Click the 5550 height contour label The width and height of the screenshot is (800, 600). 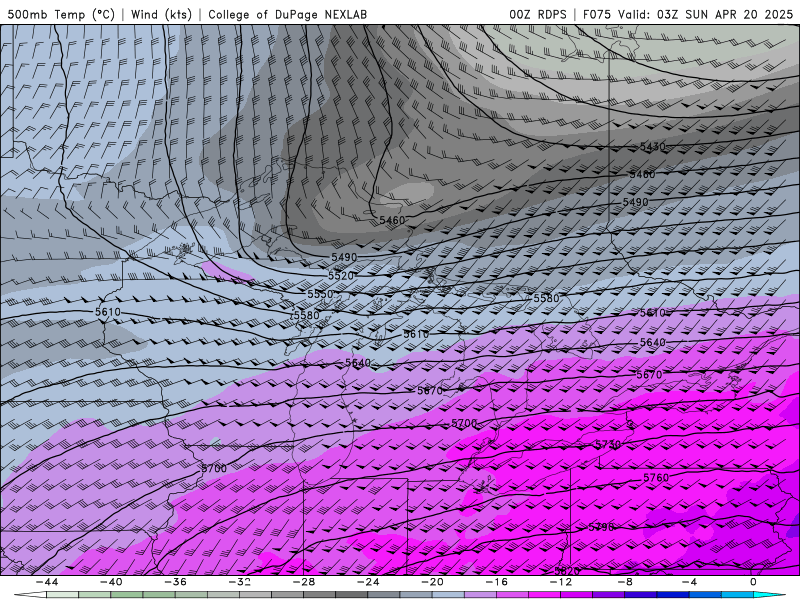tap(320, 294)
